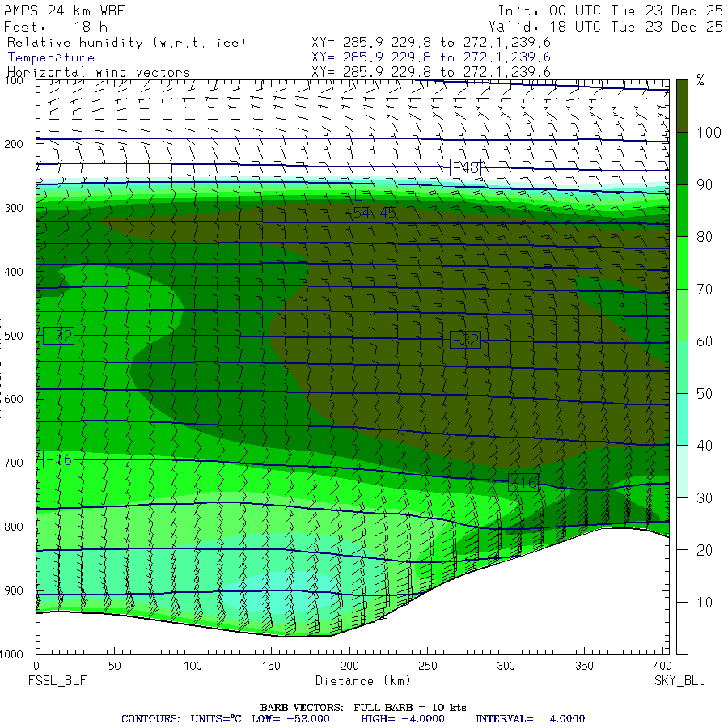Image resolution: width=728 pixels, height=728 pixels.
Task: Click the colorbar '30' label
Action: (x=705, y=498)
